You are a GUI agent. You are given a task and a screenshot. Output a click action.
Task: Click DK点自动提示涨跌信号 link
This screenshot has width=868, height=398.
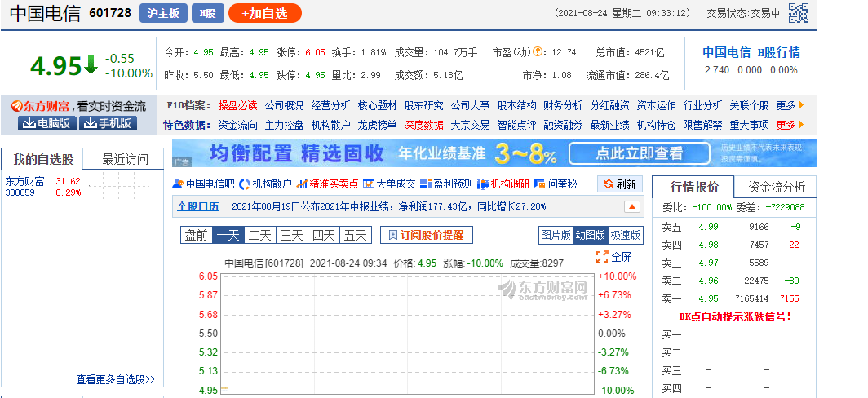735,316
